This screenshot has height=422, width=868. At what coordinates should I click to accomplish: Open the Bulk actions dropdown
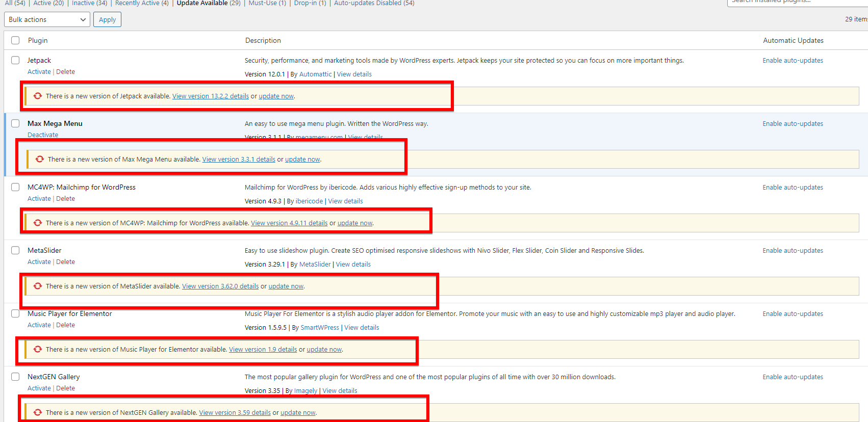[x=47, y=19]
